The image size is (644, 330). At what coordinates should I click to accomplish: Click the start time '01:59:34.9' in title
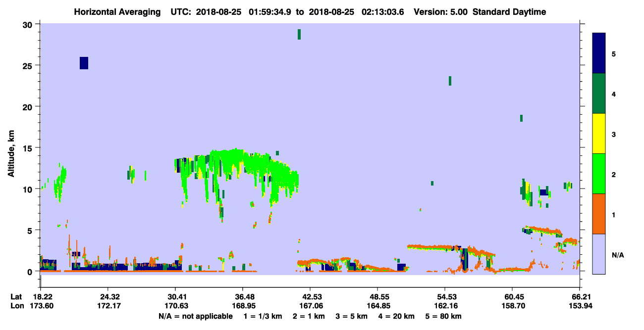pyautogui.click(x=269, y=12)
